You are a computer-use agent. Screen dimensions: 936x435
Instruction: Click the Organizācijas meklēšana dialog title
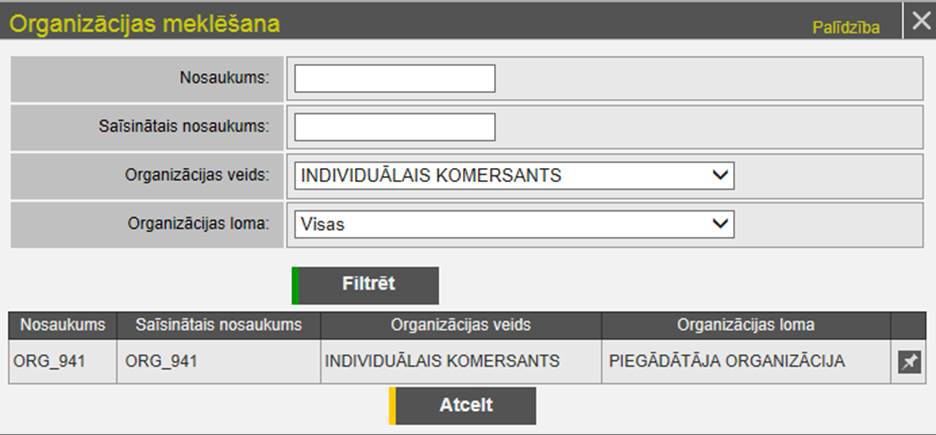click(x=146, y=22)
